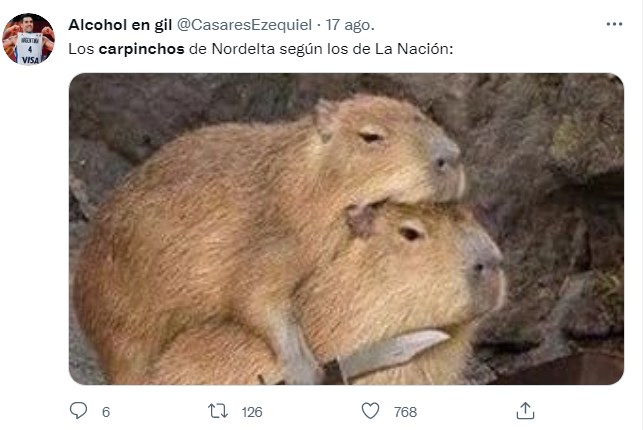Click the bold word carpinchos
The image size is (644, 430).
(142, 49)
